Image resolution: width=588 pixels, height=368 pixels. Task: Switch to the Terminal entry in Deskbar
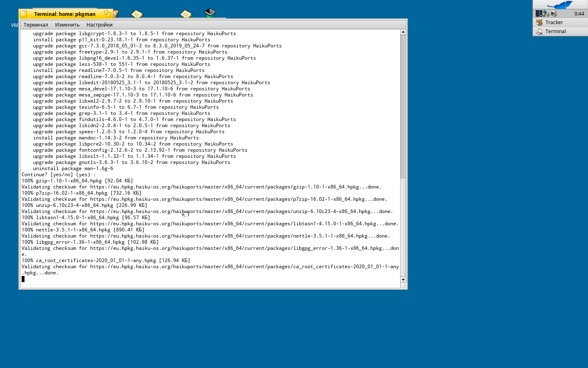tap(560, 31)
